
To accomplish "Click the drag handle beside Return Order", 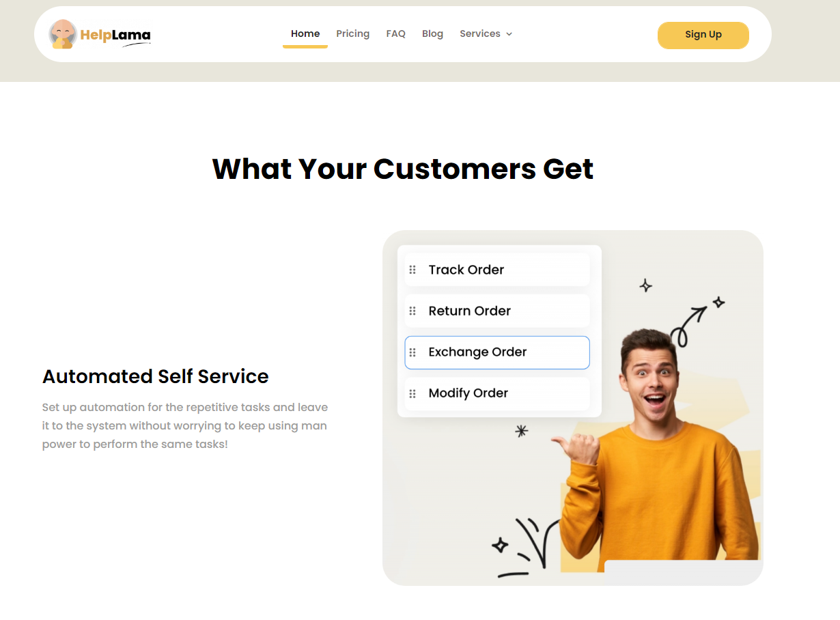I will pos(412,311).
